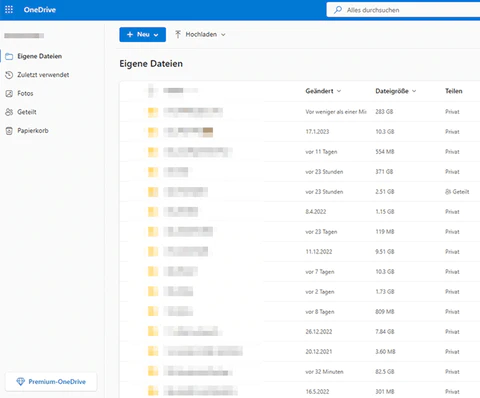480x398 pixels.
Task: Click the 'vor 32 Minuten' date cell
Action: (324, 372)
